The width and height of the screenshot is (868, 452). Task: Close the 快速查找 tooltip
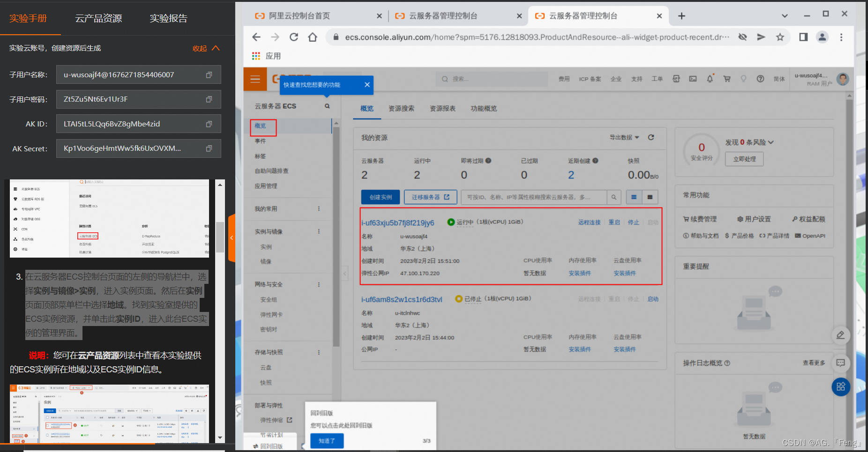click(367, 85)
